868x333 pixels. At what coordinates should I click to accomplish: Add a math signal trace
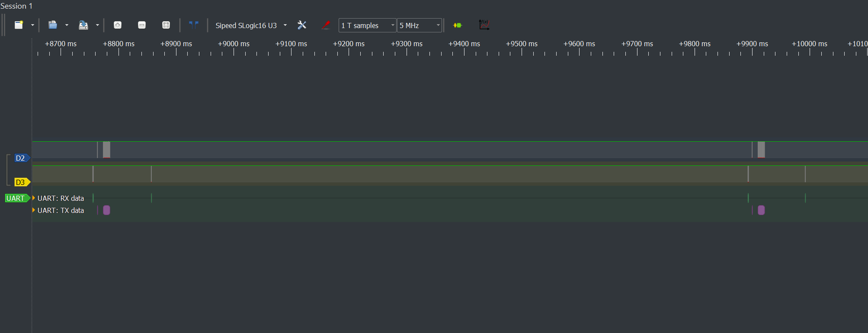484,25
